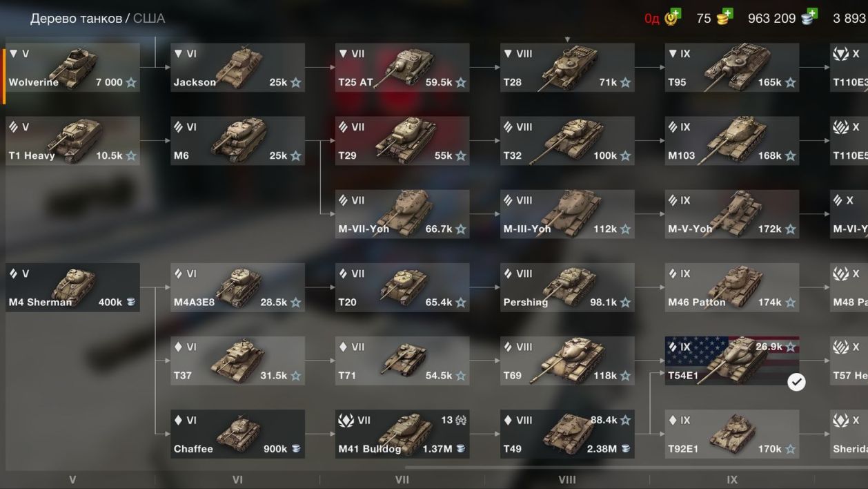The image size is (868, 489).
Task: Jump to tier IX column label
Action: click(x=732, y=480)
